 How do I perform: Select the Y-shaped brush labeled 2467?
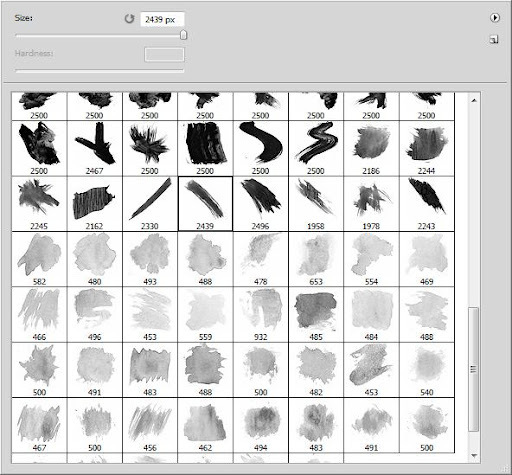[95, 148]
